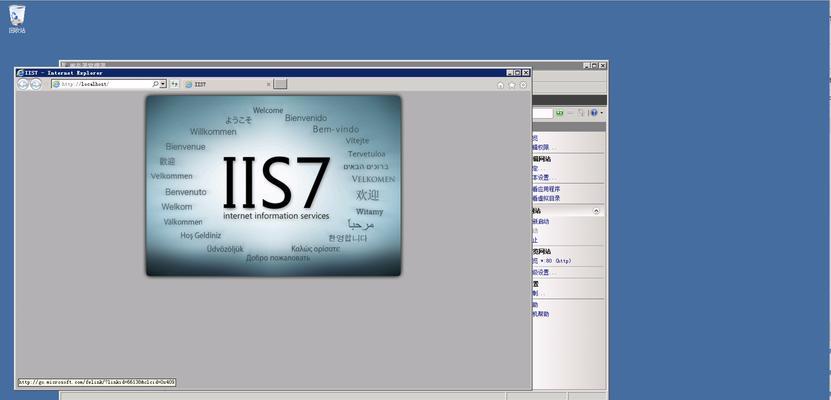Viewport: 831px width, 400px height.
Task: Go back with Internet Explorer's Back arrow
Action: pos(23,84)
